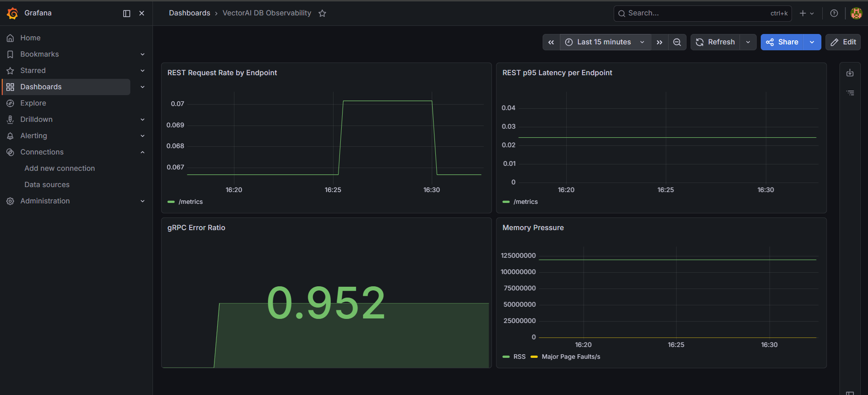
Task: Open Starred in the sidebar
Action: (x=33, y=71)
